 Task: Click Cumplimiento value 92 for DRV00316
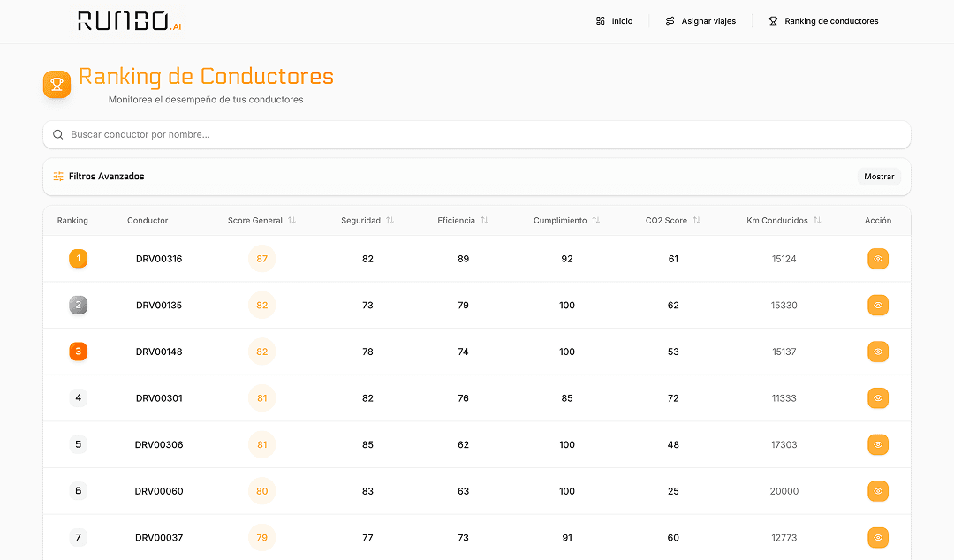[566, 259]
